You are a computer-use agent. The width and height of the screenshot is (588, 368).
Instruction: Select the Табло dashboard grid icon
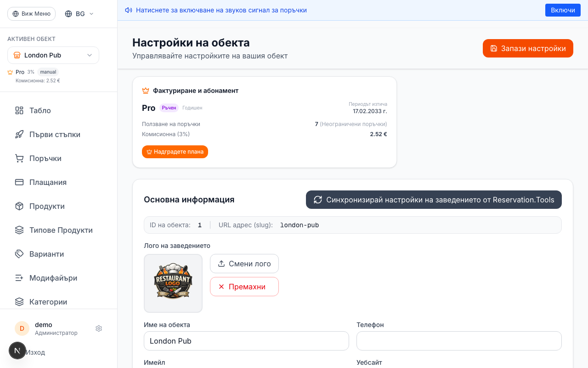pyautogui.click(x=19, y=110)
